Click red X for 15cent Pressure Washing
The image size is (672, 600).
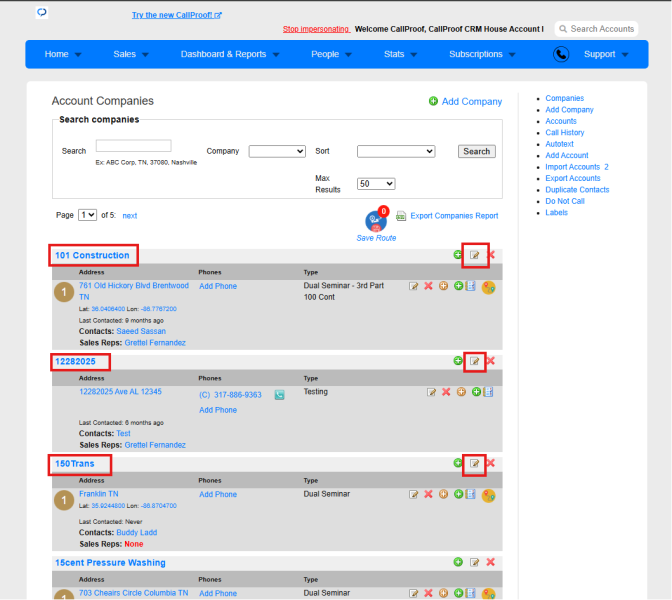coord(491,562)
